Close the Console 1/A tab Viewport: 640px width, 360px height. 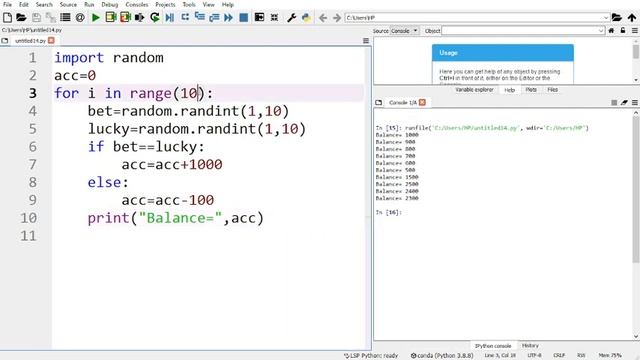point(422,102)
